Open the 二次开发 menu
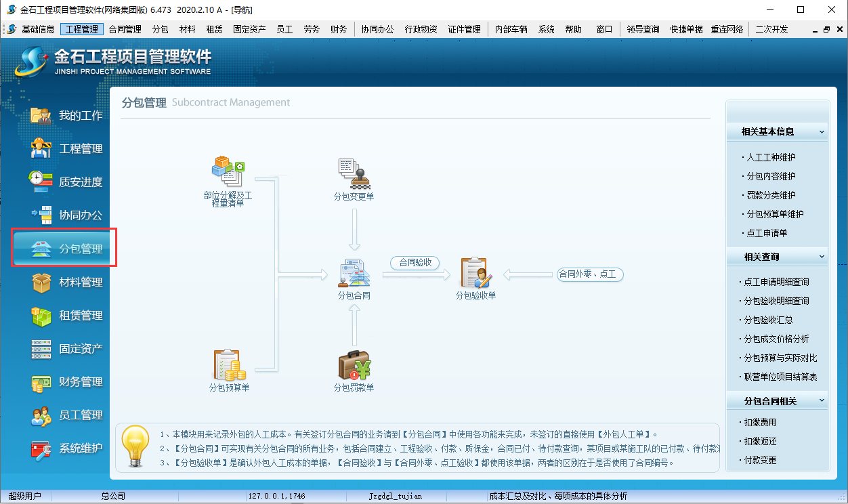The height and width of the screenshot is (504, 848). click(x=772, y=29)
